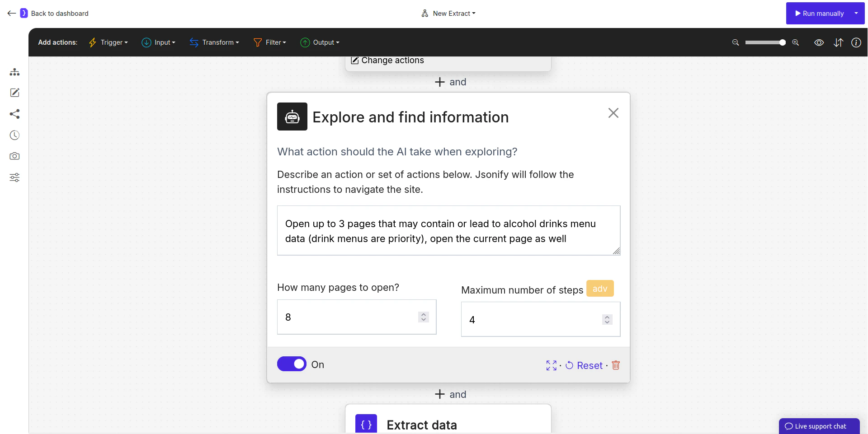868x434 pixels.
Task: Toggle the On switch off
Action: tap(292, 364)
